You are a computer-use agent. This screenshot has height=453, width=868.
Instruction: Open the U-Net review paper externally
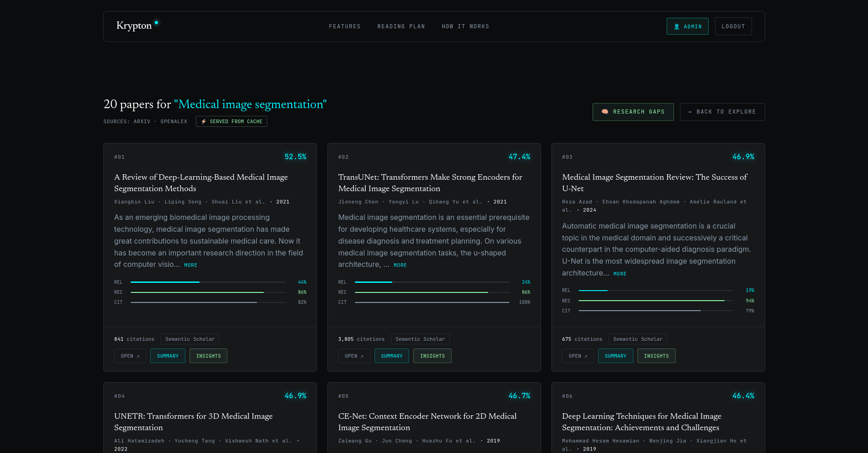(x=578, y=356)
